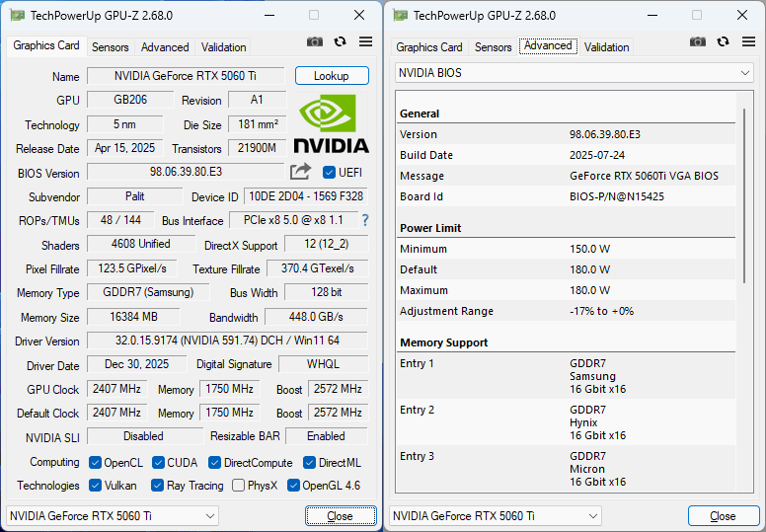Screen dimensions: 766x532
Task: Click GPU-Z app icon in right title bar
Action: 401,16
